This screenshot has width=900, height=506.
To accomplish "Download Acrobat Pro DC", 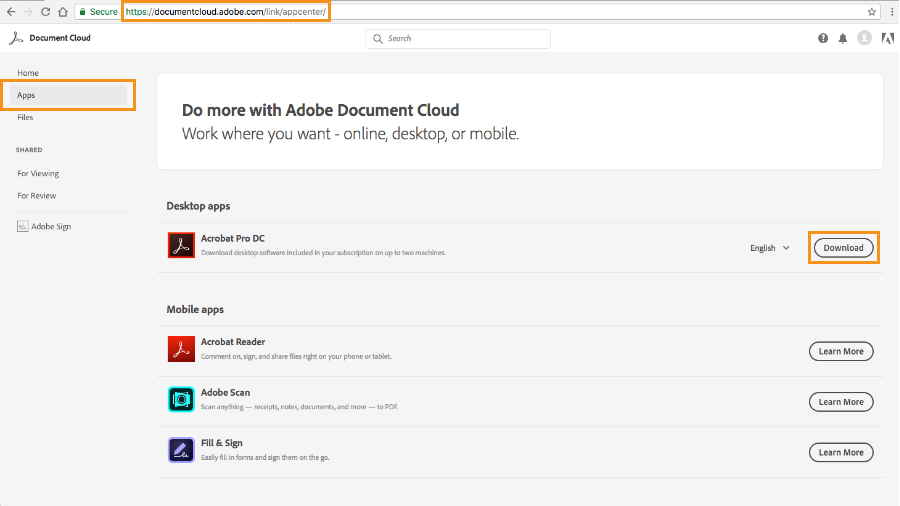I will tap(843, 248).
